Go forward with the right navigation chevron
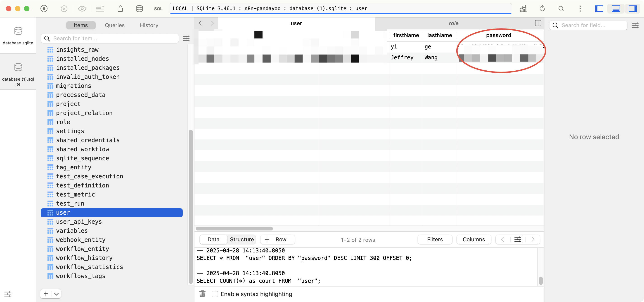 (x=212, y=23)
